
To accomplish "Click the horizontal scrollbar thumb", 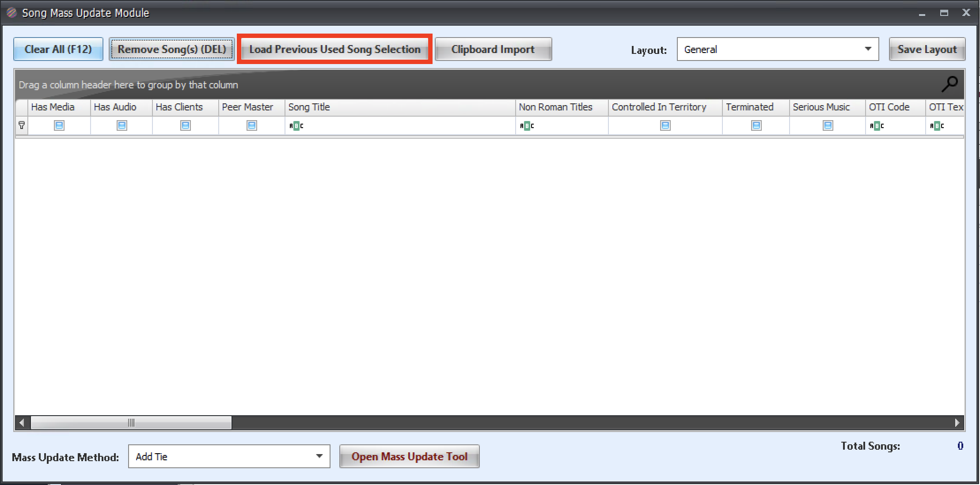I will 131,423.
